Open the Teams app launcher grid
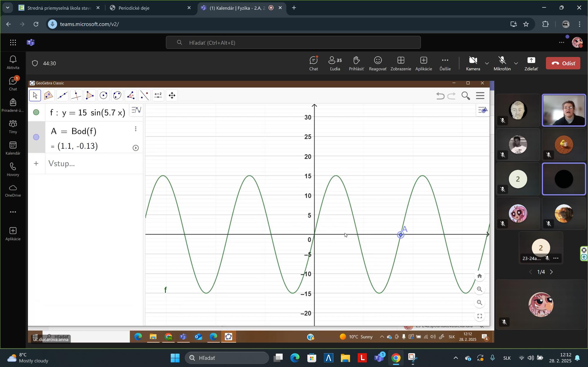The width and height of the screenshot is (588, 367). click(13, 43)
